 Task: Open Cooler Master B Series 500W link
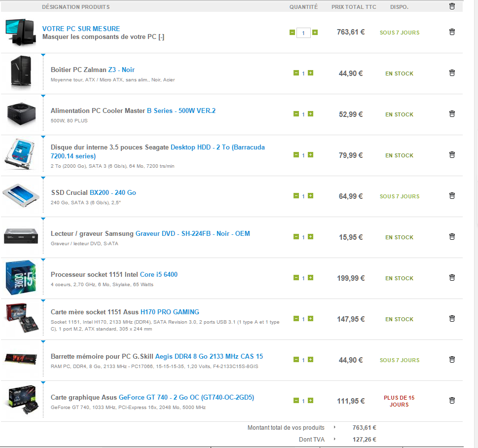(182, 111)
